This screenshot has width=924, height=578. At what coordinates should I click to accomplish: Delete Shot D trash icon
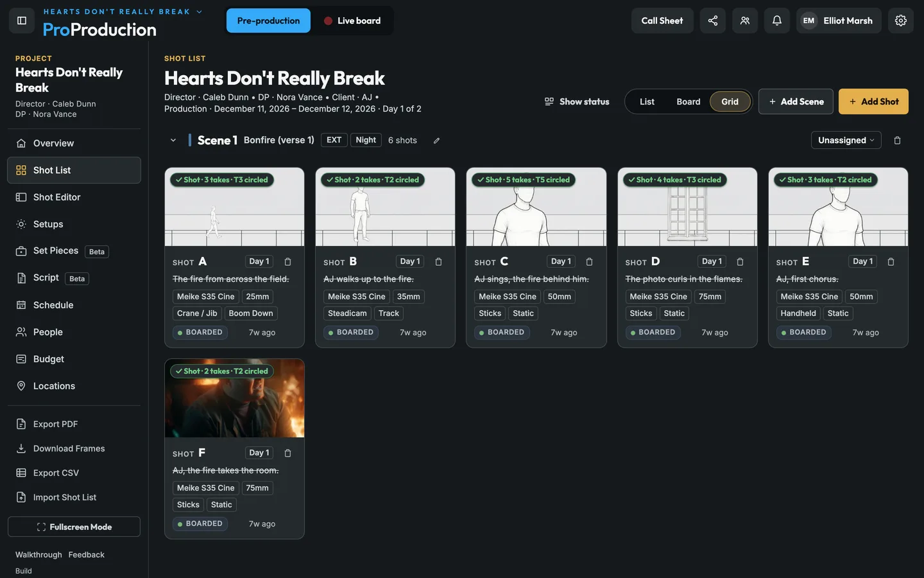click(740, 261)
